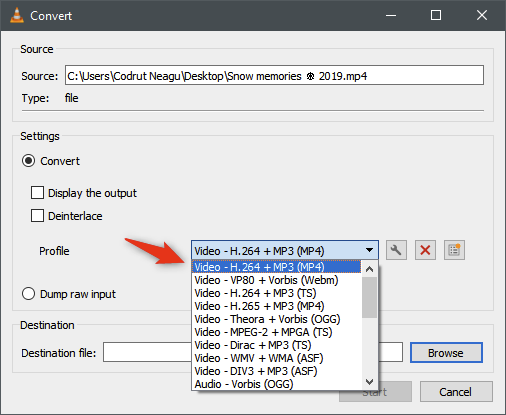Choose Video - DIV3 + MP3 (ASF) profile
Viewport: 506px width, 415px height.
[x=276, y=371]
